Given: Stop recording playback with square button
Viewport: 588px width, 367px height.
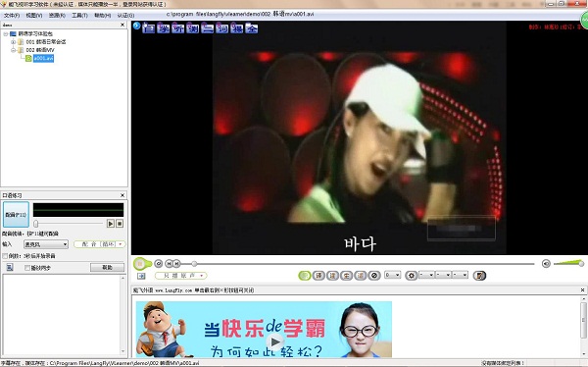Looking at the screenshot, I should [x=120, y=224].
